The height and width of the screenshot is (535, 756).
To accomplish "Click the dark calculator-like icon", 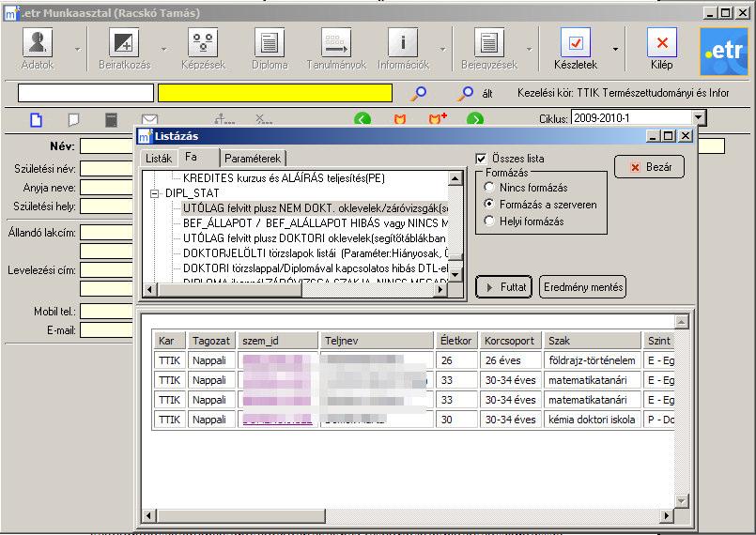I will click(111, 119).
